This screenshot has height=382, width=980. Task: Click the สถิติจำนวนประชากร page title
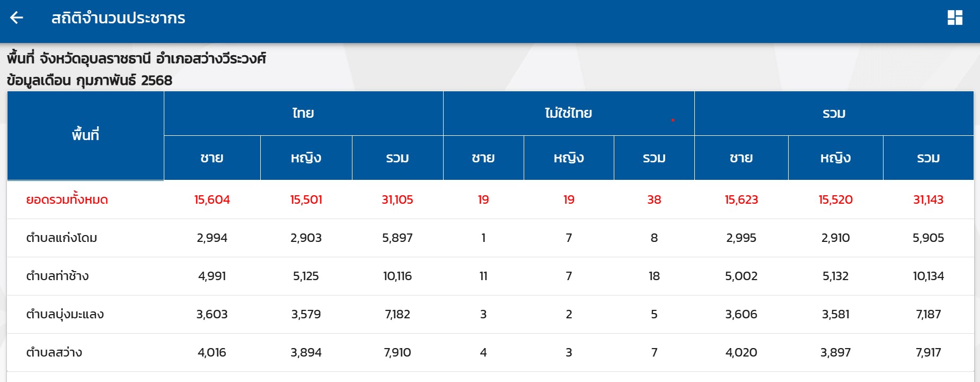pos(118,18)
